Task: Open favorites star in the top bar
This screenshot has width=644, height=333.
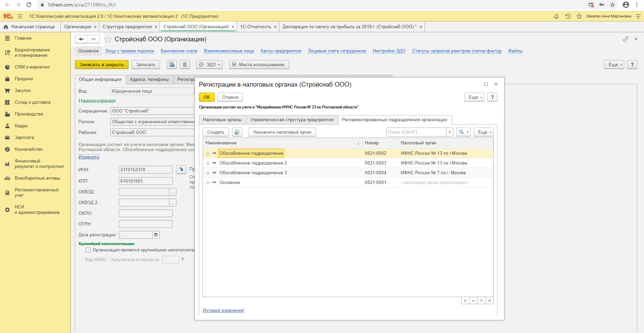Action: pos(579,16)
